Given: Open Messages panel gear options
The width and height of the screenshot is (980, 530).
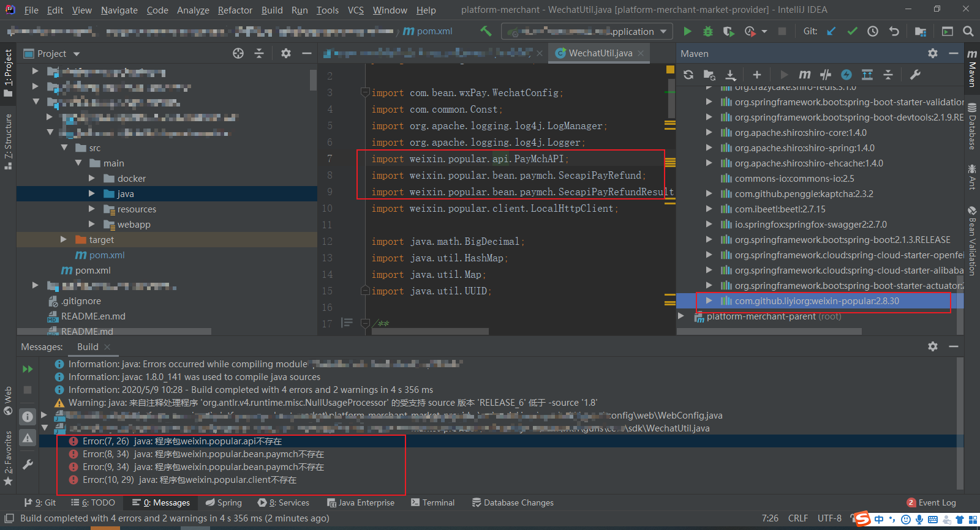Looking at the screenshot, I should [x=933, y=346].
